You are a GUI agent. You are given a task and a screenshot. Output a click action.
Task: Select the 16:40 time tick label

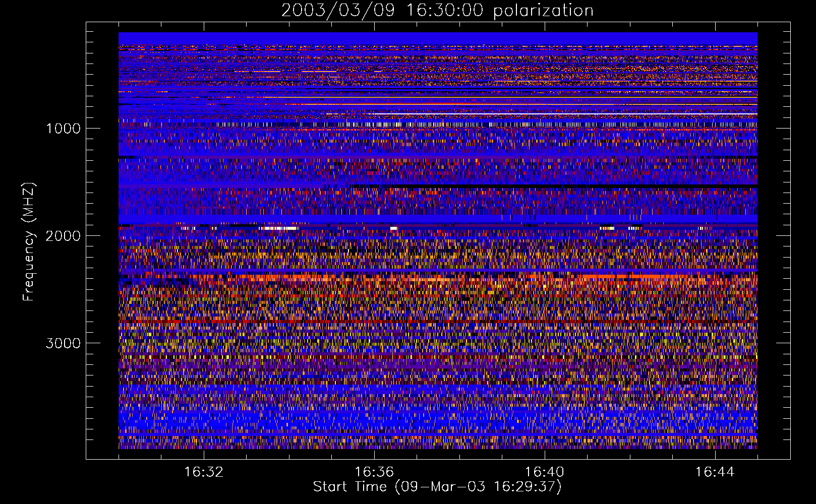point(545,472)
